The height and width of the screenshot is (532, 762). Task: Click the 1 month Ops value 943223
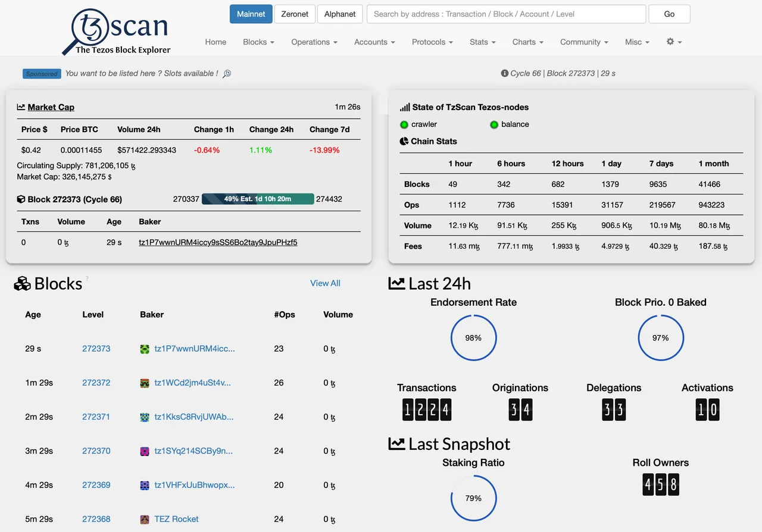(x=711, y=205)
